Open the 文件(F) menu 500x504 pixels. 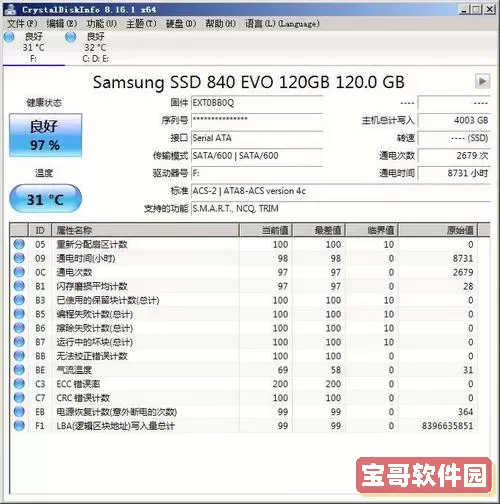22,23
